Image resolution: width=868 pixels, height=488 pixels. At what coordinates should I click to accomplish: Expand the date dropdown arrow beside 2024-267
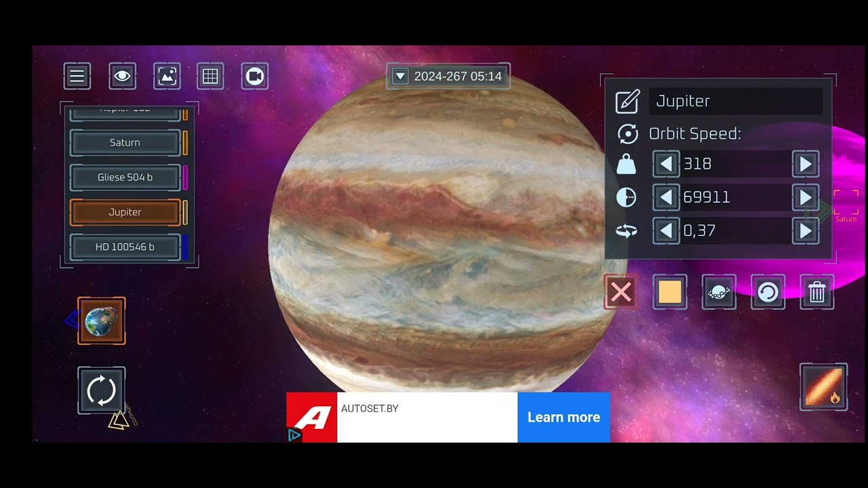tap(400, 77)
